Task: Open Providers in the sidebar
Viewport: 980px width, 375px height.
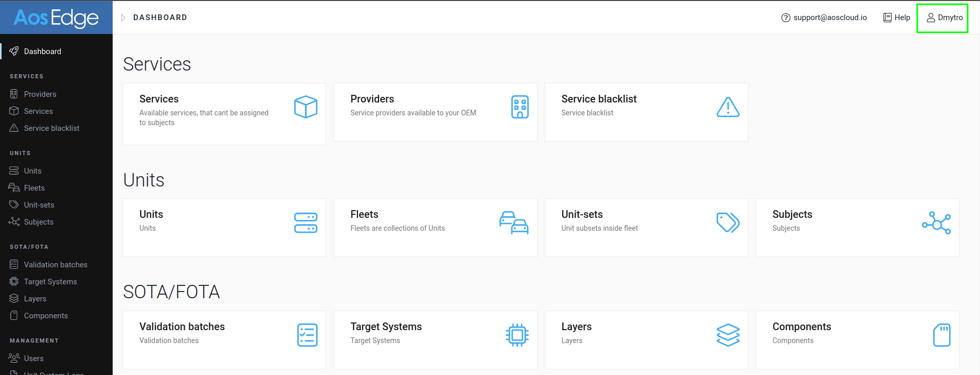Action: 40,94
